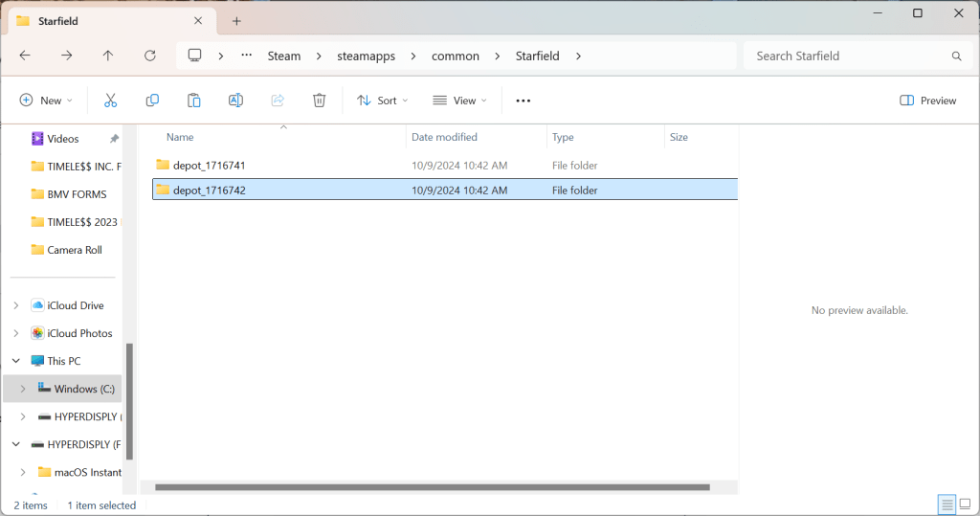Click the Copy icon in toolbar

coord(152,101)
